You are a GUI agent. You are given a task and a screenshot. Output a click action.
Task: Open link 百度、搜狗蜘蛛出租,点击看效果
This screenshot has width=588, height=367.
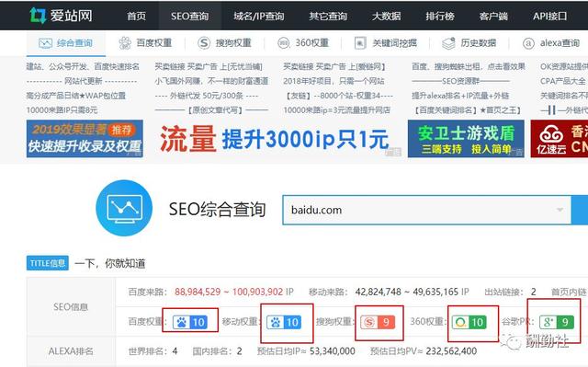point(469,67)
